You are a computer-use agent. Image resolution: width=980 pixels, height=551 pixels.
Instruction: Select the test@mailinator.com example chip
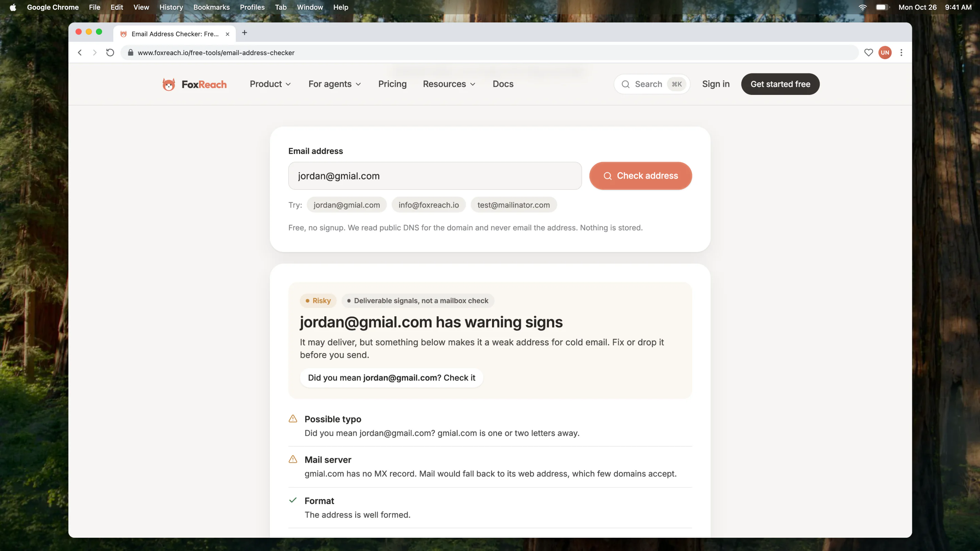[513, 205]
